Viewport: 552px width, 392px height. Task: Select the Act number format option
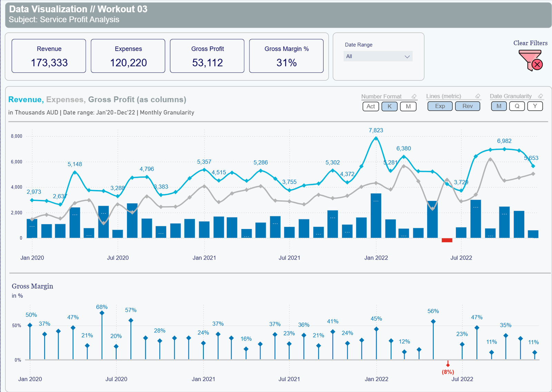pos(371,107)
